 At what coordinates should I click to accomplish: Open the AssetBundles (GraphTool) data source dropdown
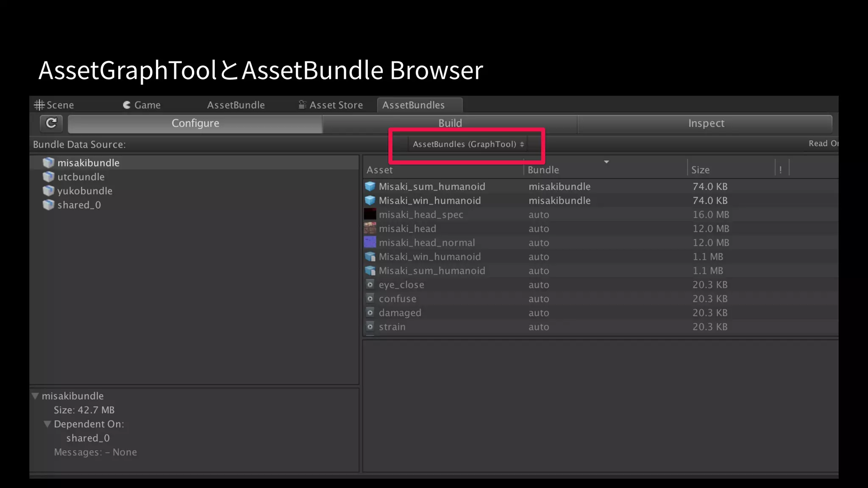click(x=468, y=144)
